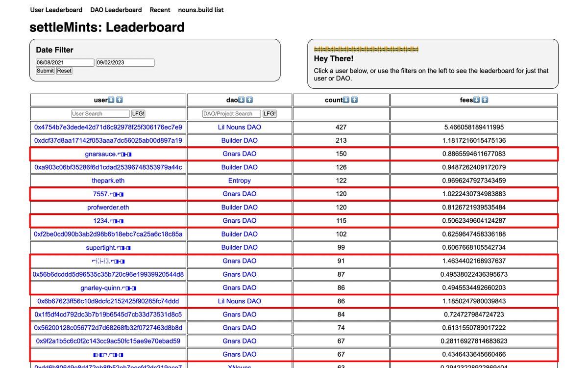Sort fees column ascending with up arrow
The image size is (588, 368).
[x=485, y=100]
